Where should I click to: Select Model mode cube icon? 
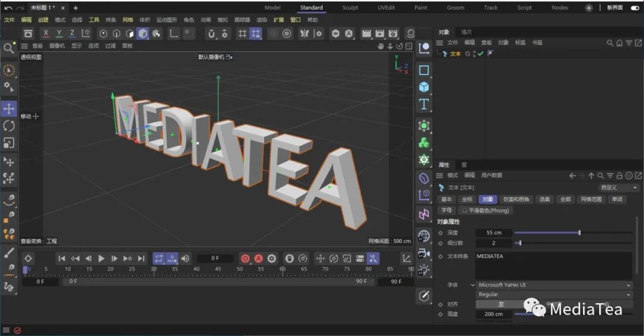(143, 33)
